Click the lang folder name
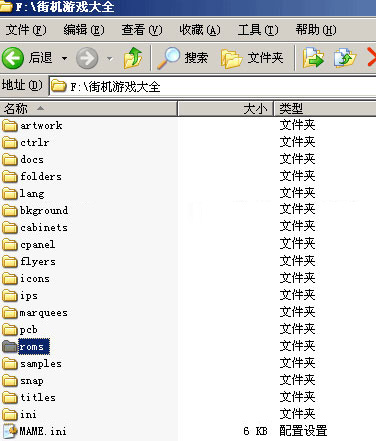Viewport: 376px width, 441px height. coord(32,194)
